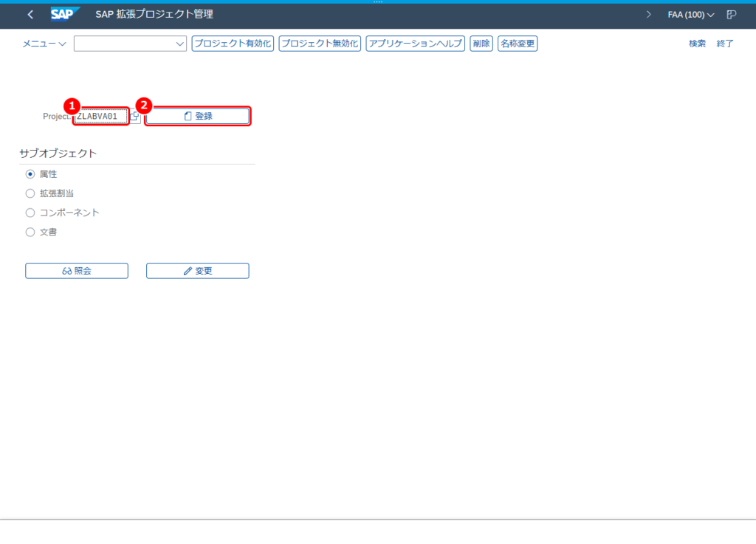Open アプリケーションヘルプ

pos(415,44)
